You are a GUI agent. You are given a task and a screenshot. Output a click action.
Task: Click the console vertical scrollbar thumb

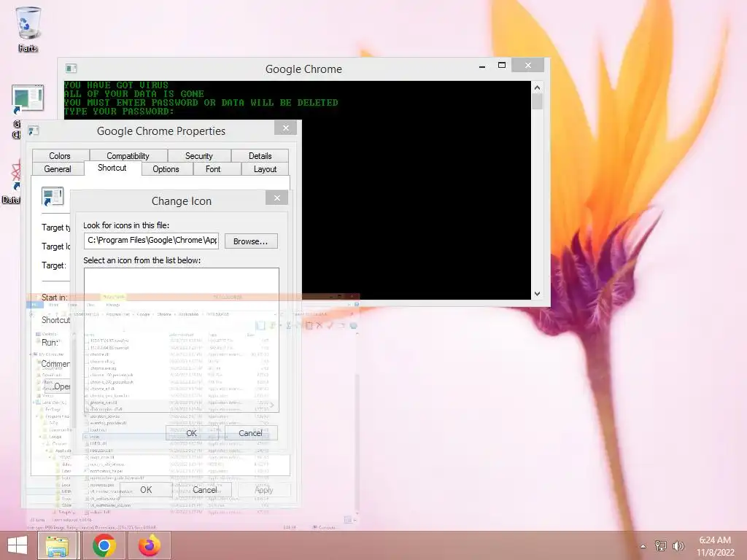click(x=538, y=101)
